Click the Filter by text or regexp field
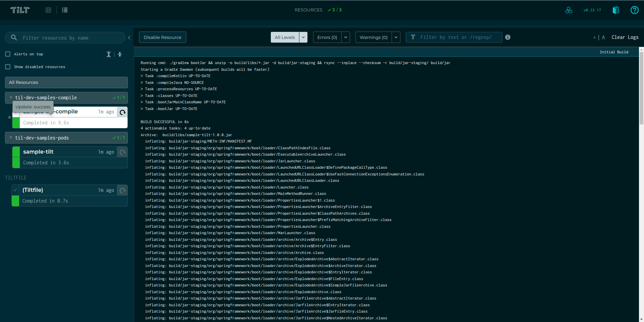 pyautogui.click(x=454, y=37)
